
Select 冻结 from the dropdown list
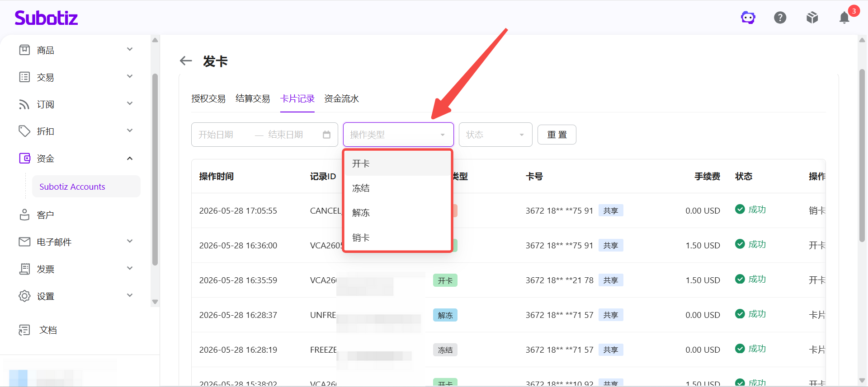398,188
